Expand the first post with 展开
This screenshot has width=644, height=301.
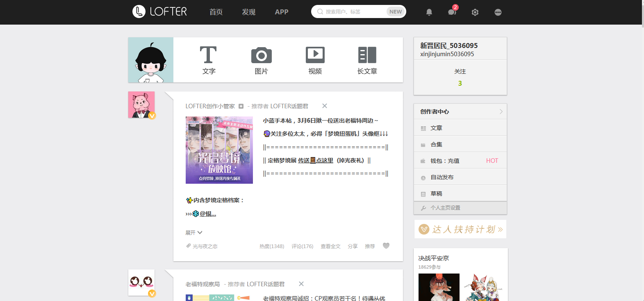[193, 233]
